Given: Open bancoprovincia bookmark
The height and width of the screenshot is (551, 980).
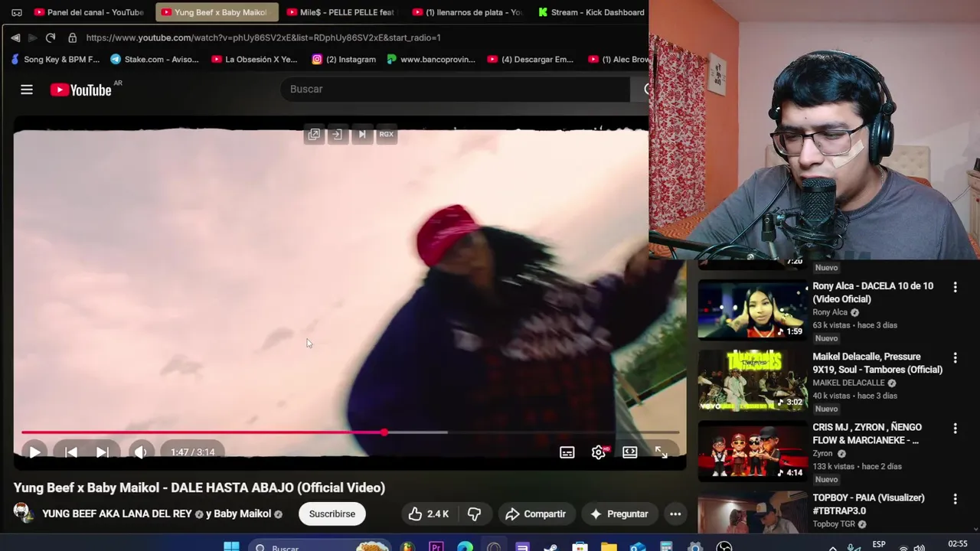Looking at the screenshot, I should tap(431, 59).
